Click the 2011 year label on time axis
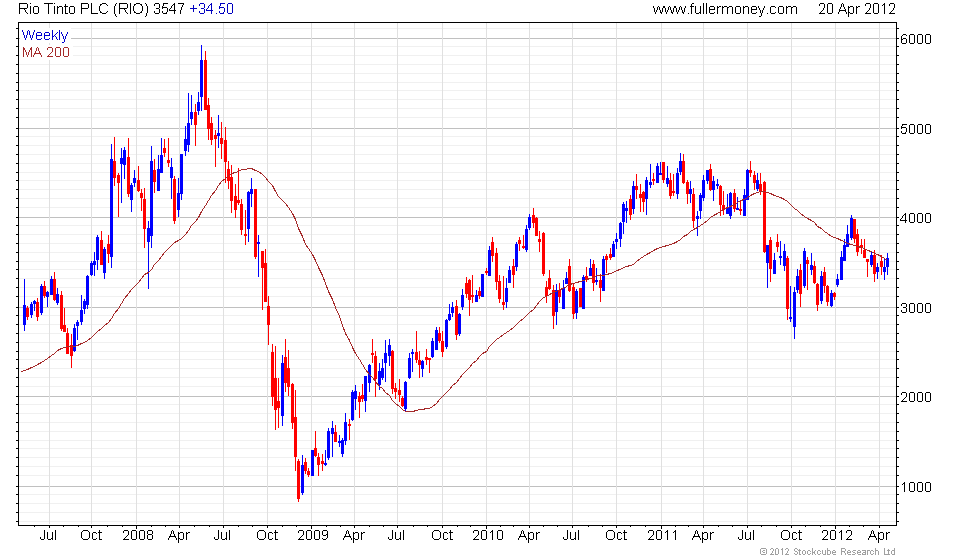Viewport: 980px width, 560px height. coord(662,535)
